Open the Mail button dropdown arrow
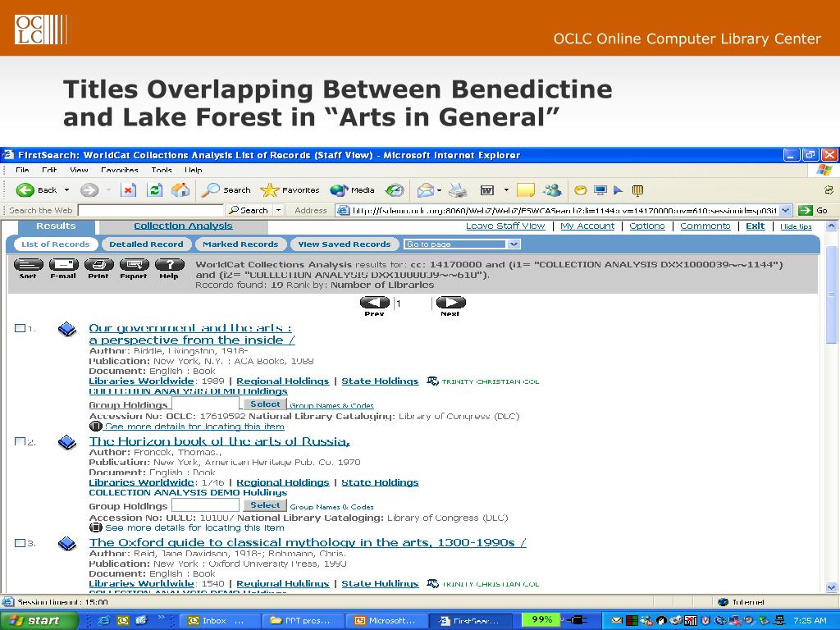Image resolution: width=840 pixels, height=630 pixels. click(440, 189)
